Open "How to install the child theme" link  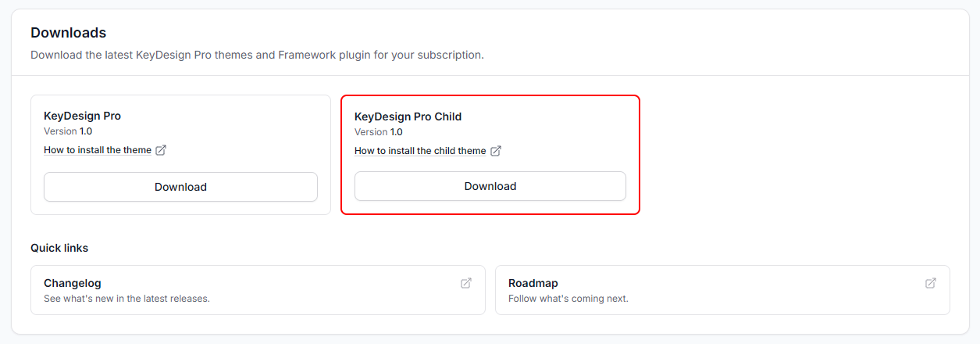pos(420,151)
